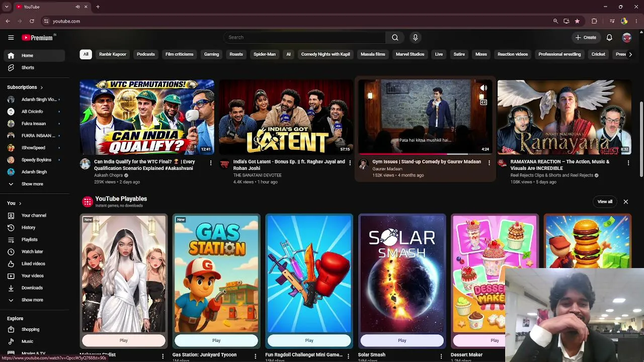This screenshot has width=644, height=362.
Task: Open Downloads in the sidebar
Action: 33,288
